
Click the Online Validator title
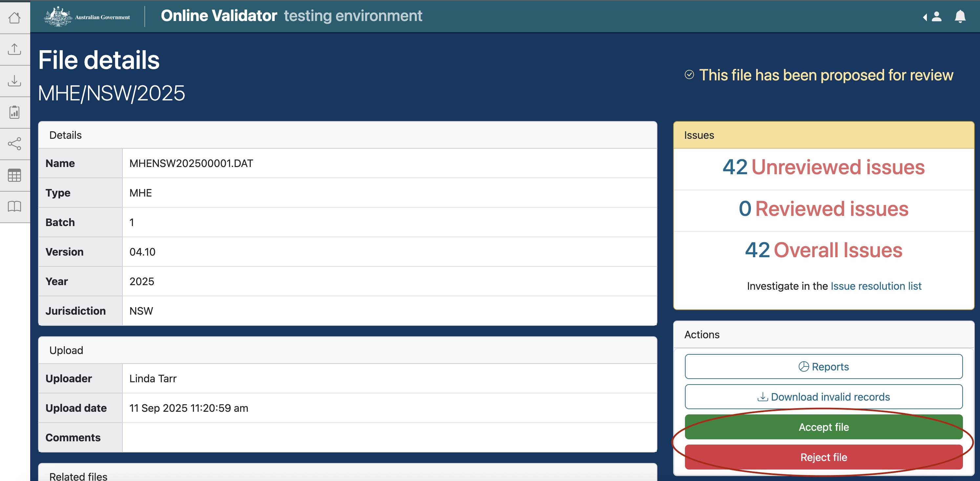pos(219,16)
